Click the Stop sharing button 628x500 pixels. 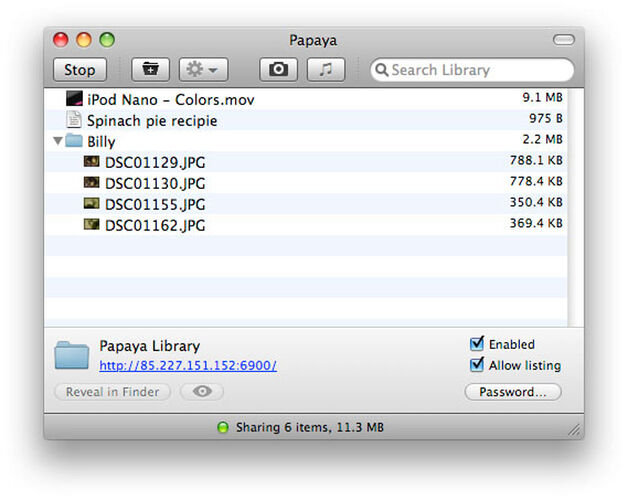pos(79,70)
